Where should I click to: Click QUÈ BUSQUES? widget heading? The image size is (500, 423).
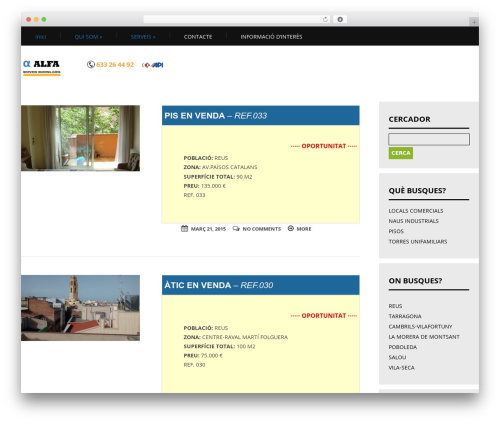(x=417, y=191)
